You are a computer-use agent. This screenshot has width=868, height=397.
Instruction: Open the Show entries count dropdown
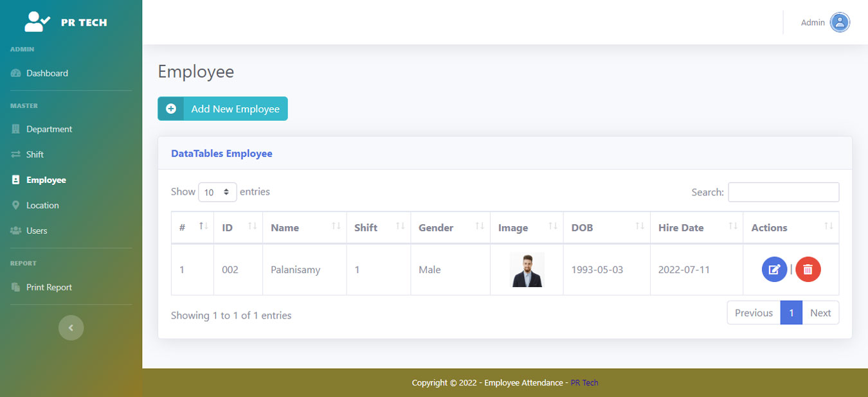click(217, 192)
